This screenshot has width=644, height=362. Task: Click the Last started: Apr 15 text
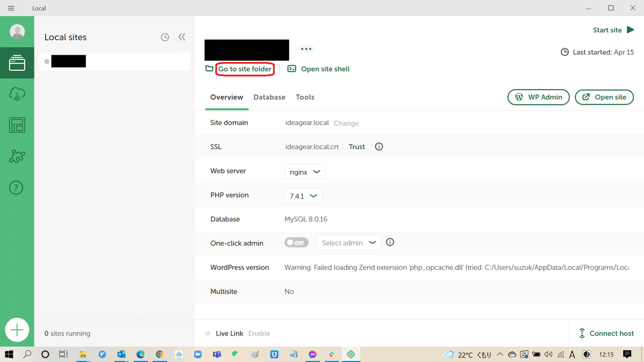click(603, 52)
